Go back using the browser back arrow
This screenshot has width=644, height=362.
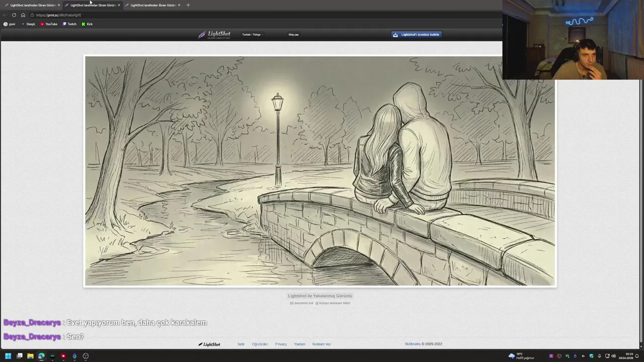point(5,15)
